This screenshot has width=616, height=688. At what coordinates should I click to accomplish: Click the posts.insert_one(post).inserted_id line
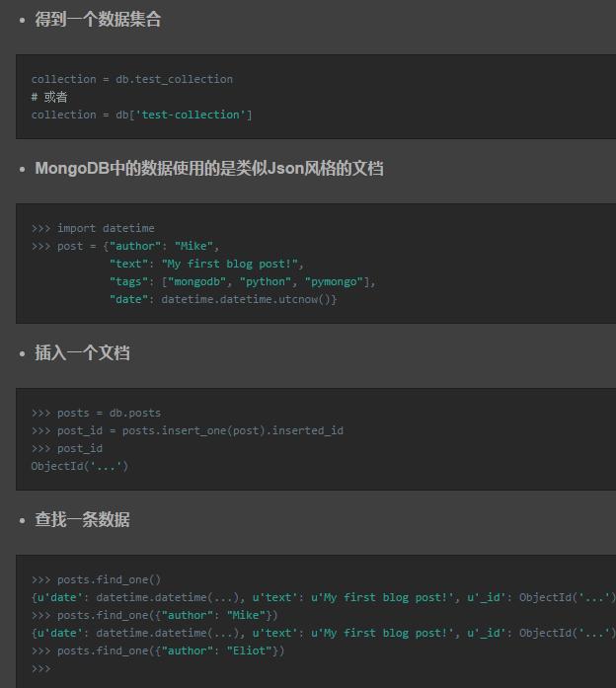pos(187,430)
